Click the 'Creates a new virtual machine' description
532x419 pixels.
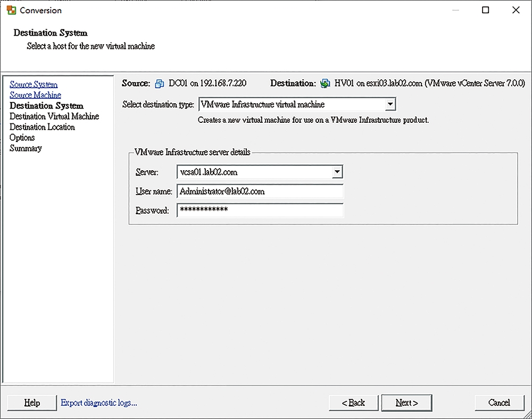(x=313, y=120)
